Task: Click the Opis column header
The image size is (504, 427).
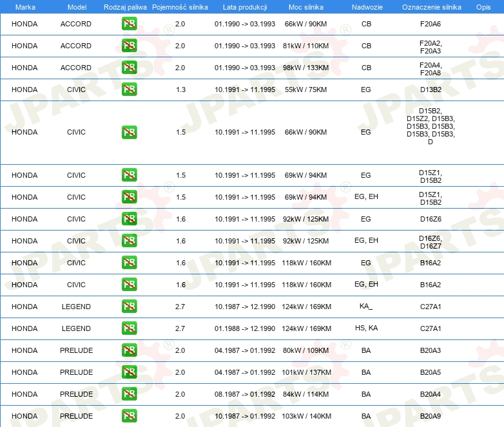Action: [483, 7]
